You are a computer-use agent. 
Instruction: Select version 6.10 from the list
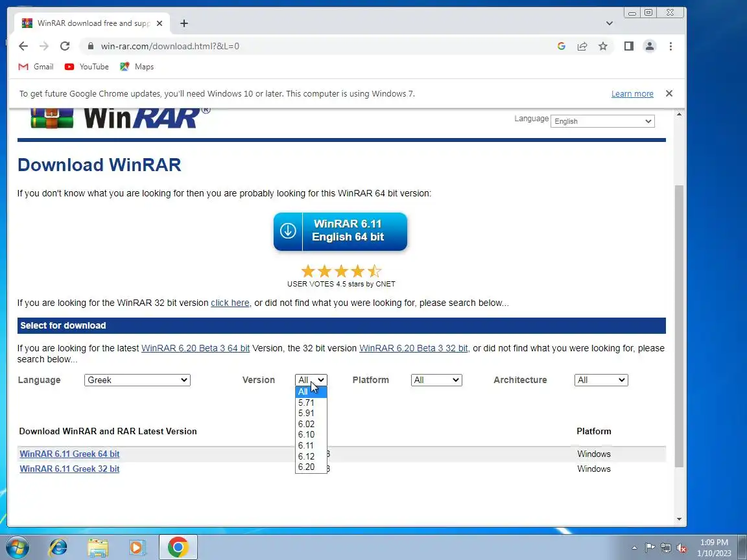pyautogui.click(x=311, y=435)
